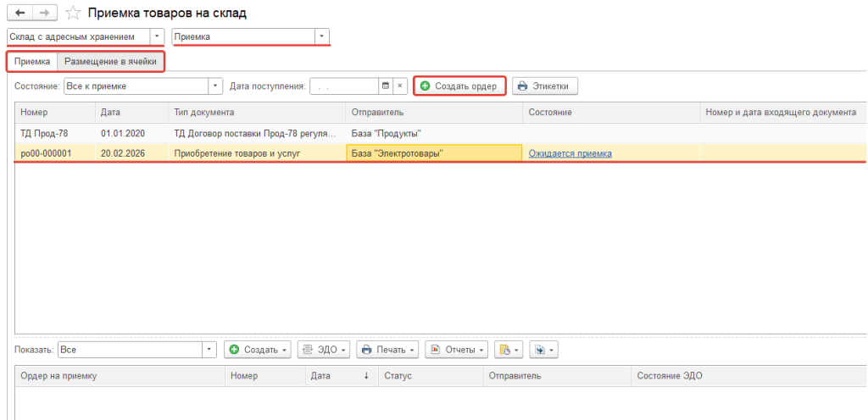Click the Этикетки printer button
The height and width of the screenshot is (420, 868).
tap(545, 86)
